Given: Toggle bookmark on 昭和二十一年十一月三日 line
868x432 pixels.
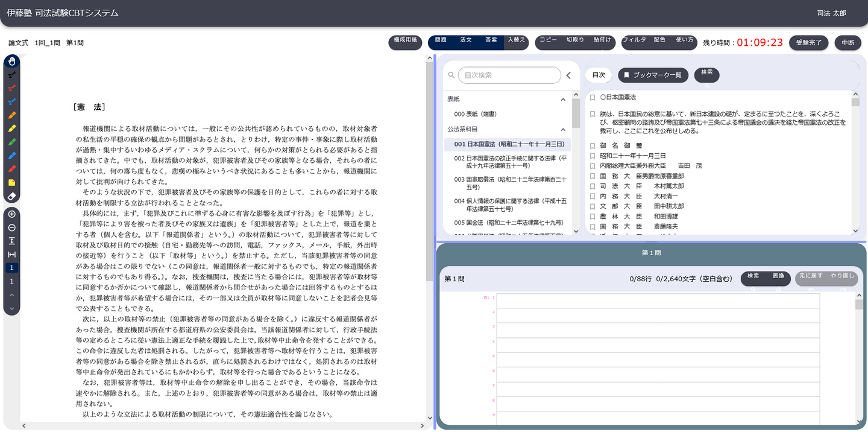Looking at the screenshot, I should coord(593,156).
